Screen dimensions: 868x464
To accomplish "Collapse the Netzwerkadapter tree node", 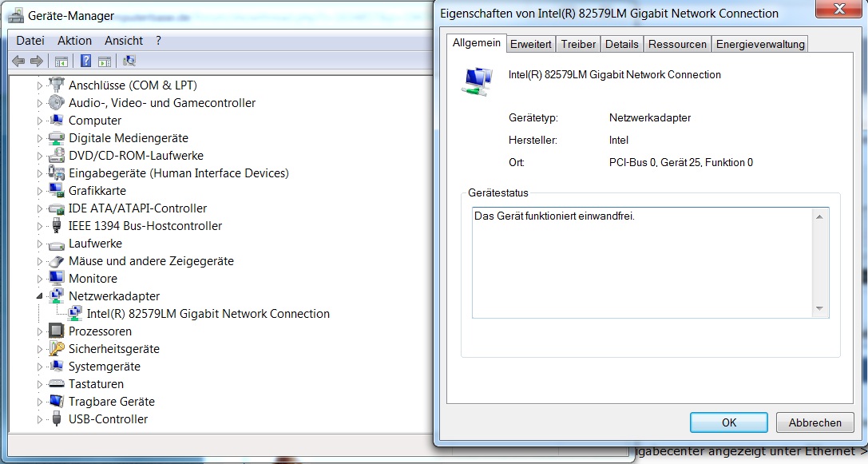I will tap(39, 296).
